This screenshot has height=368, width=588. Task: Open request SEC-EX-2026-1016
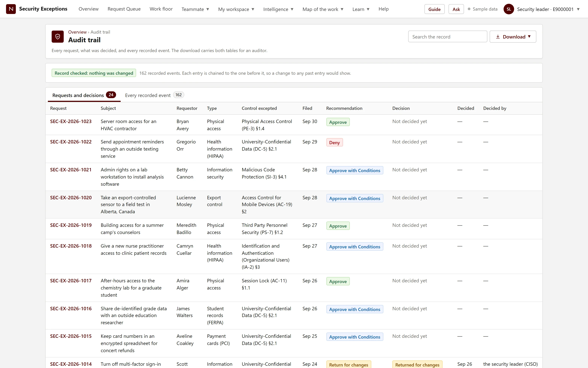coord(71,308)
